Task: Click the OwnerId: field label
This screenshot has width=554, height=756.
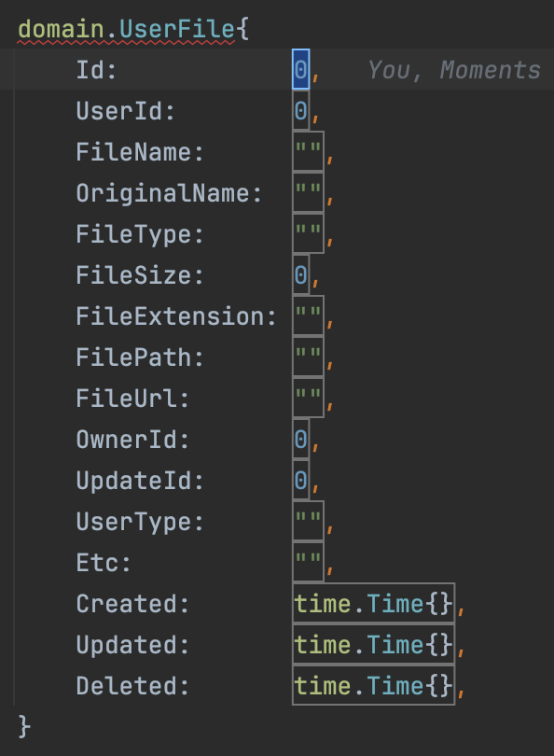Action: point(132,440)
